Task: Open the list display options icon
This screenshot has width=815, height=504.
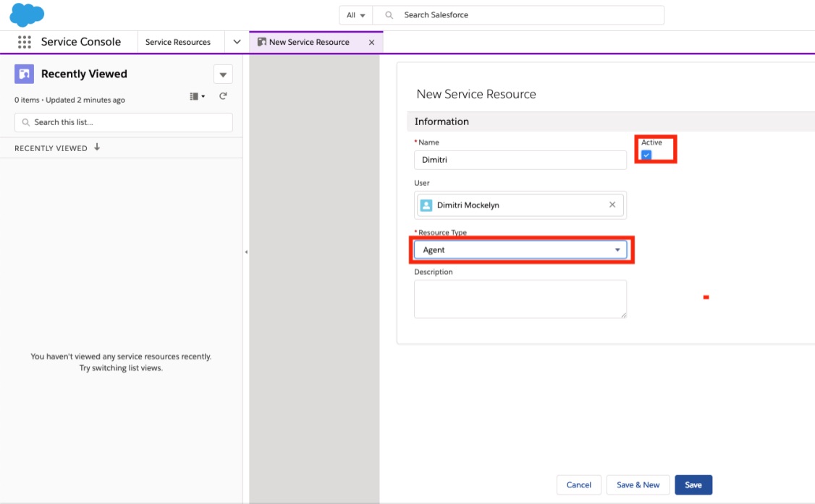Action: tap(197, 96)
